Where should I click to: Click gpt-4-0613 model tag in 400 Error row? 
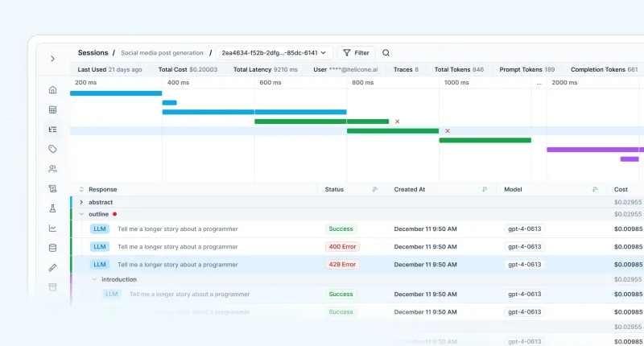point(525,247)
